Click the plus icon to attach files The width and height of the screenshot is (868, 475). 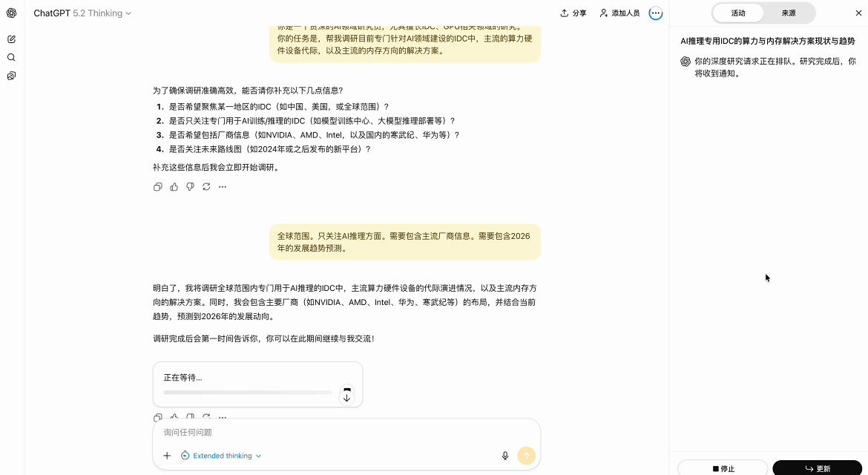point(167,456)
